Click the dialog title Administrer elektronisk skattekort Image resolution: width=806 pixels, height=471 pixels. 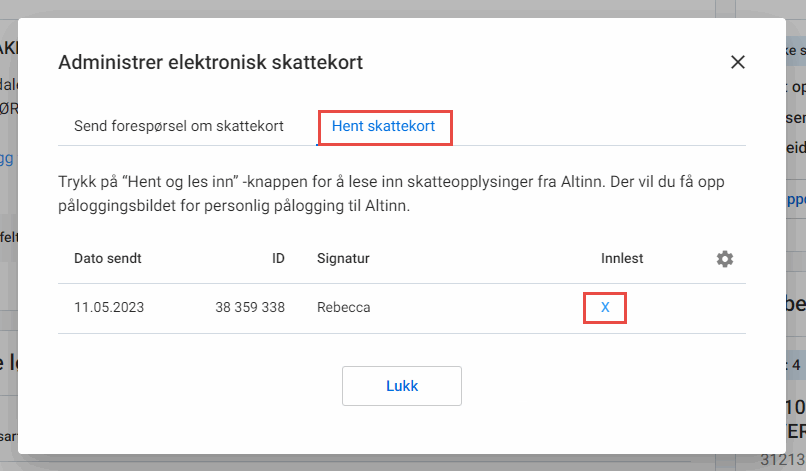point(210,62)
